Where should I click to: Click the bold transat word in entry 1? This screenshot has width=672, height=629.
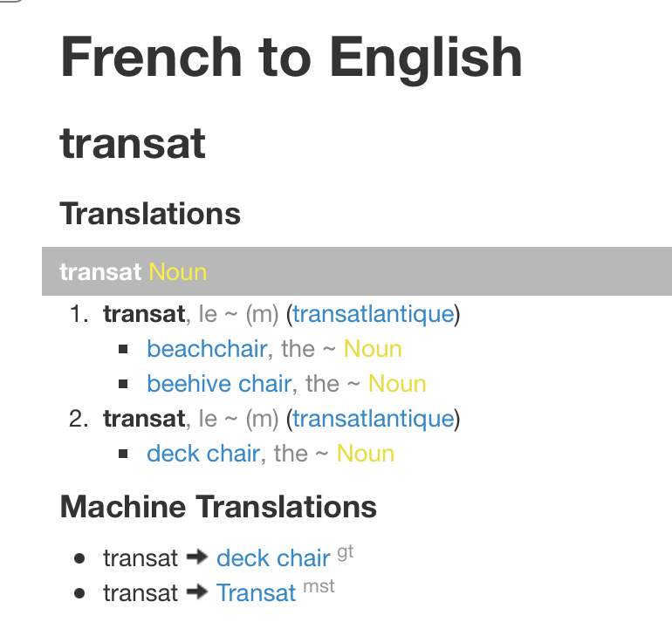[144, 314]
